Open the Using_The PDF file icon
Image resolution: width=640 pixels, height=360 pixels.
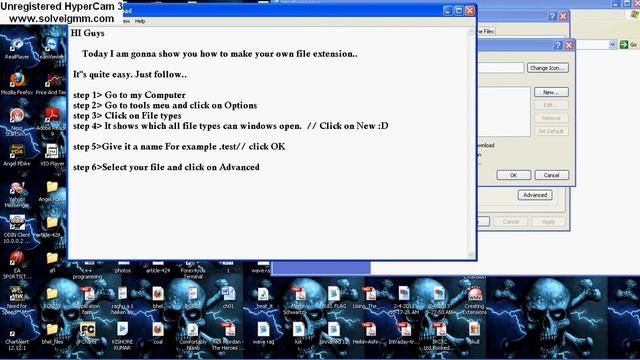(369, 294)
